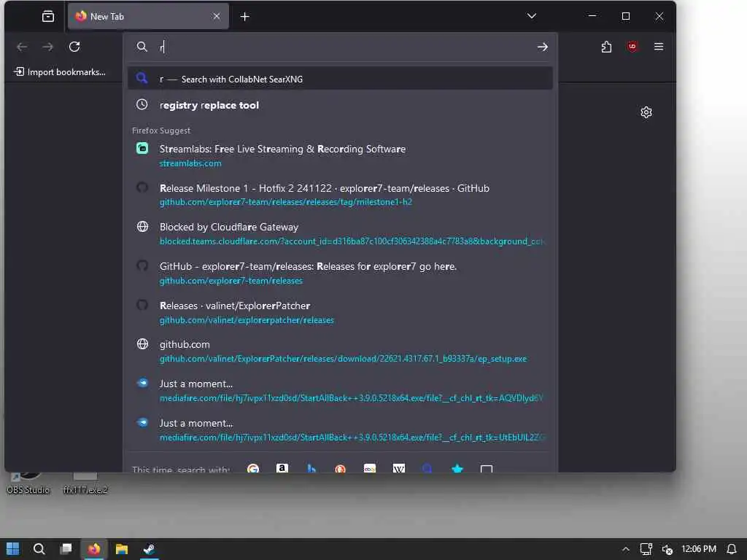Click the Go arrow in address bar
Screen dimensions: 747x560
pyautogui.click(x=542, y=47)
